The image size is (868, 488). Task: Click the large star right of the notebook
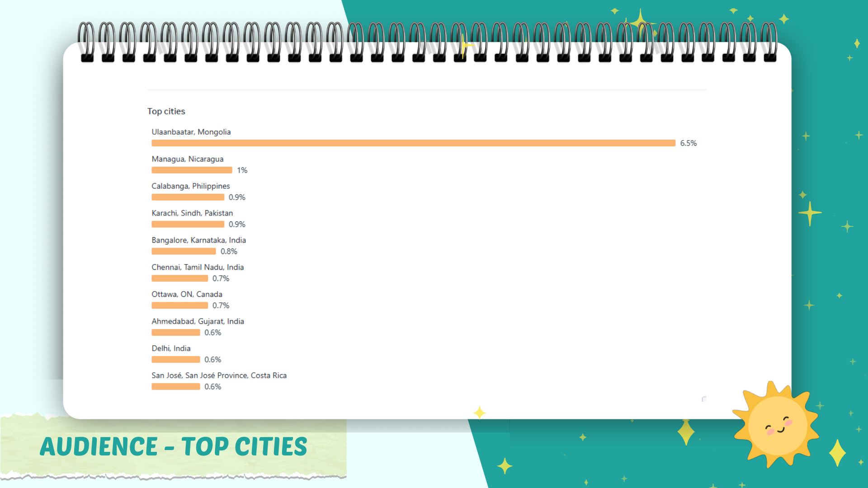pyautogui.click(x=809, y=213)
